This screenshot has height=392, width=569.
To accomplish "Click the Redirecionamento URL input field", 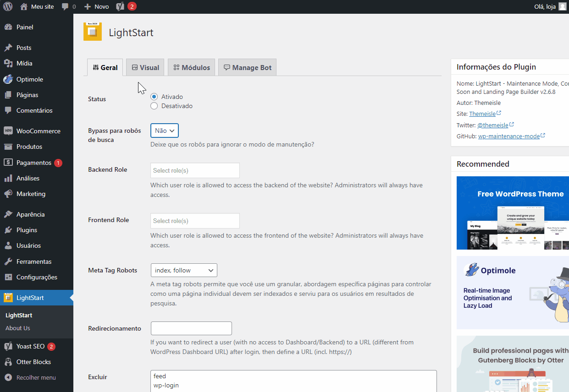I will tap(191, 328).
